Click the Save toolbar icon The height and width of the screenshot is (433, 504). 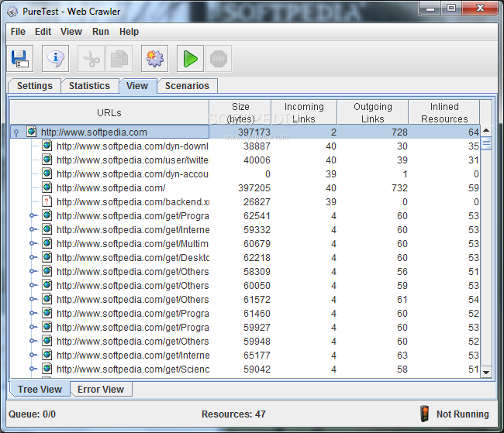[20, 59]
